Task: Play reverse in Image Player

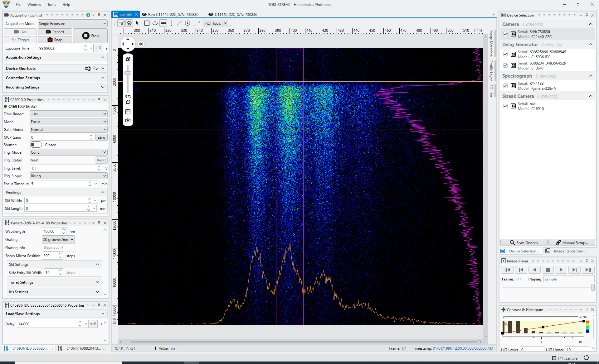Action: coord(534,270)
